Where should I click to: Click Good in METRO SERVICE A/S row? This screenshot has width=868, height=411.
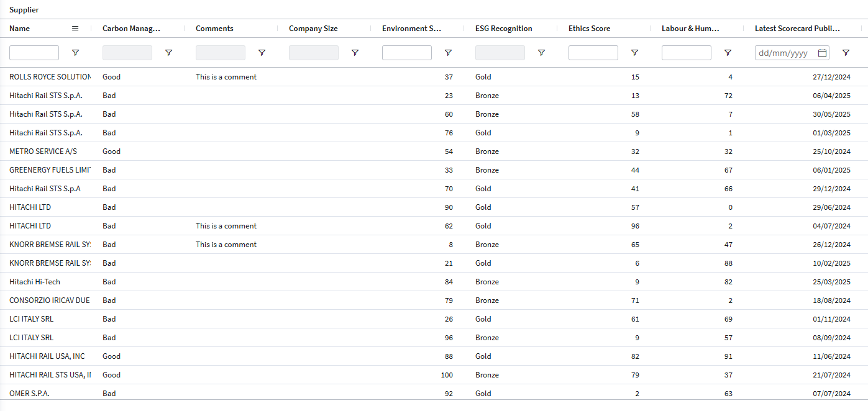(x=112, y=151)
